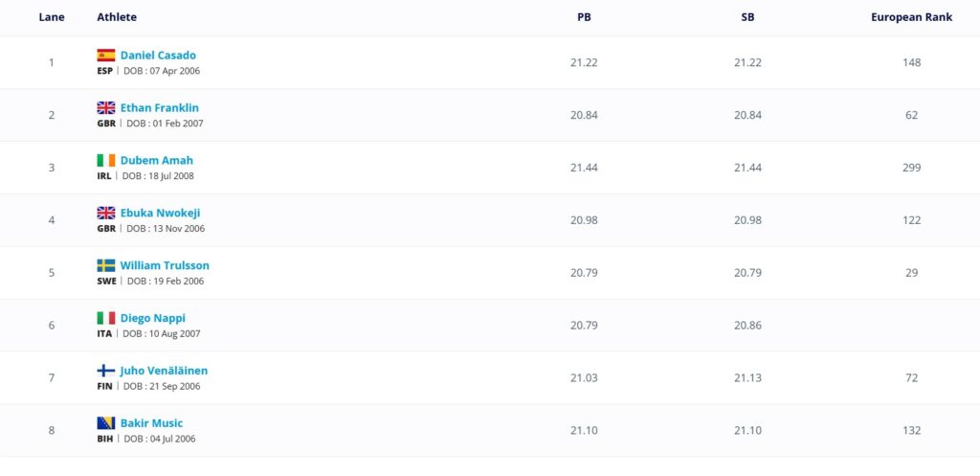This screenshot has width=980, height=476.
Task: Click the Finnish flag beside Juho Venäläinen
Action: point(105,371)
